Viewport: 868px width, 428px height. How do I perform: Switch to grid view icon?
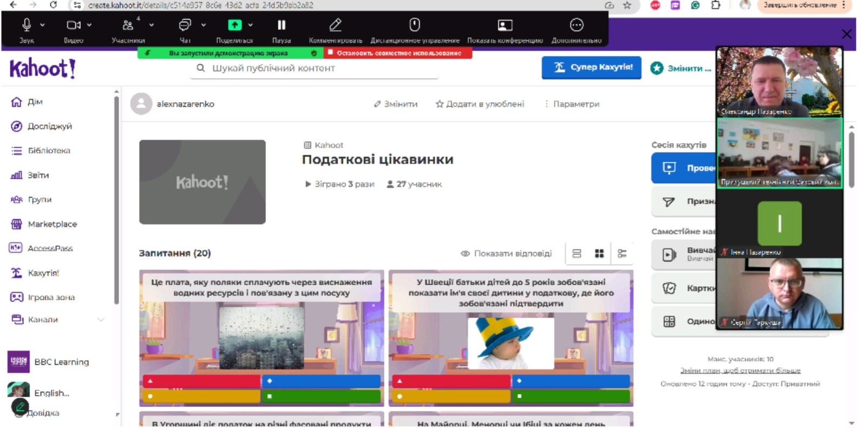(599, 253)
